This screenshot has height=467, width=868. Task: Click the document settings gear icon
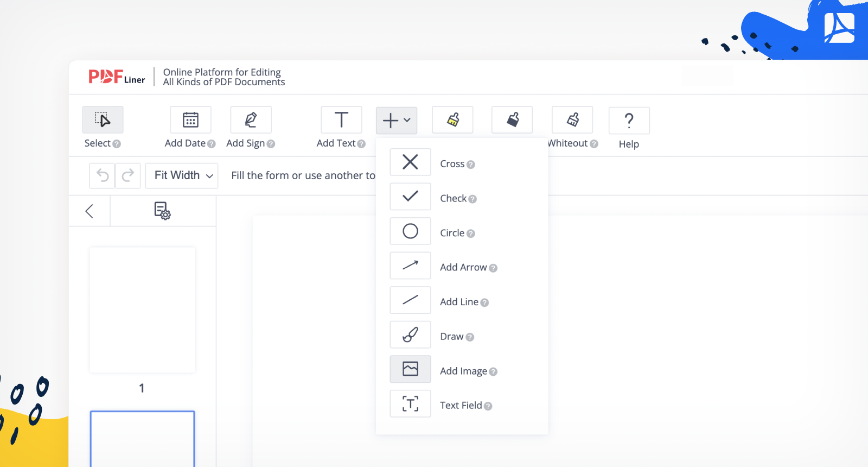(162, 211)
